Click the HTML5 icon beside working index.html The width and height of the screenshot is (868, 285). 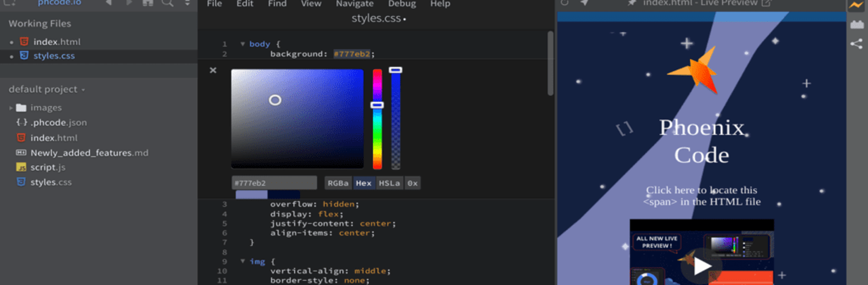[24, 42]
